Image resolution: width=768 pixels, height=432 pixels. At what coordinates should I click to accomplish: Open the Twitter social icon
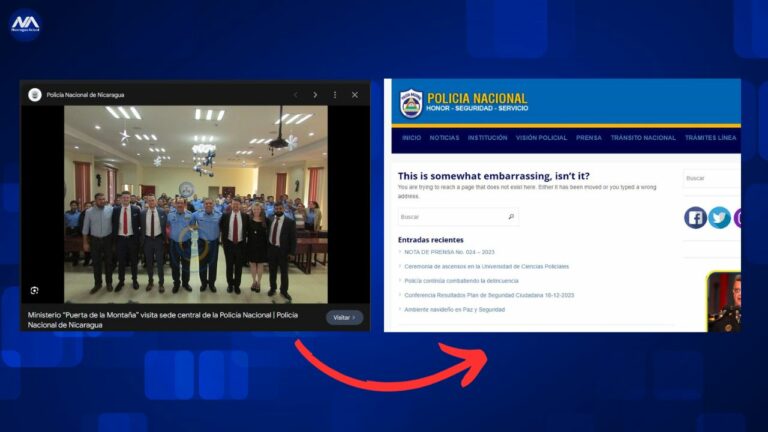[x=719, y=217]
